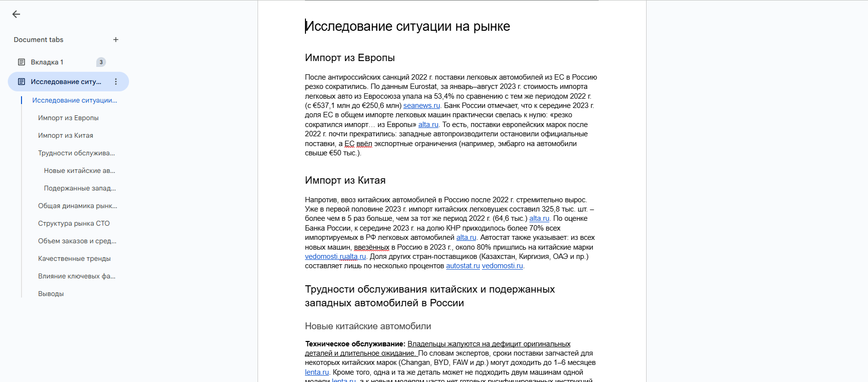Click the document icon beside Вкладка 1

(x=22, y=62)
